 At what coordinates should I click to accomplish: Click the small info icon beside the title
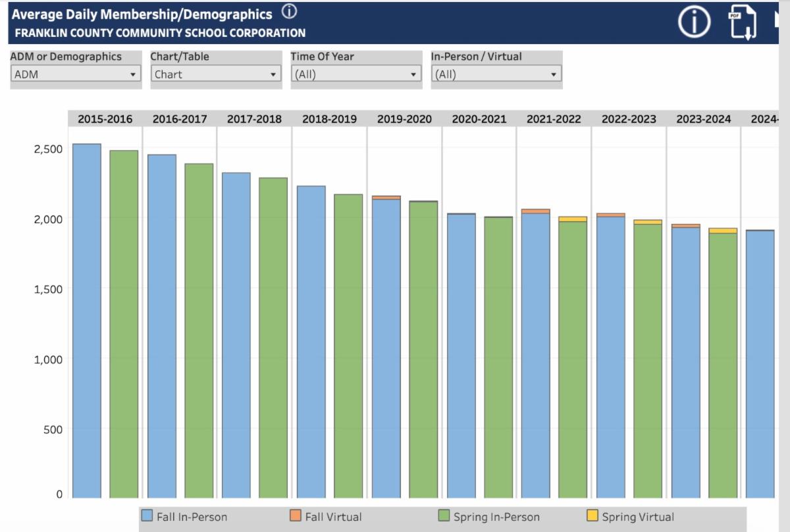pyautogui.click(x=289, y=13)
